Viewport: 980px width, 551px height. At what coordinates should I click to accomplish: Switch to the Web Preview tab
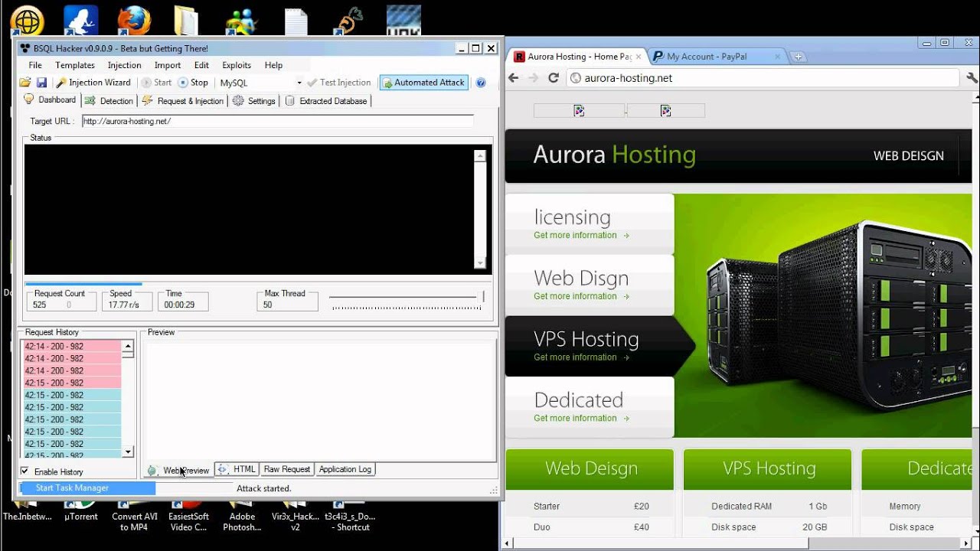(178, 470)
